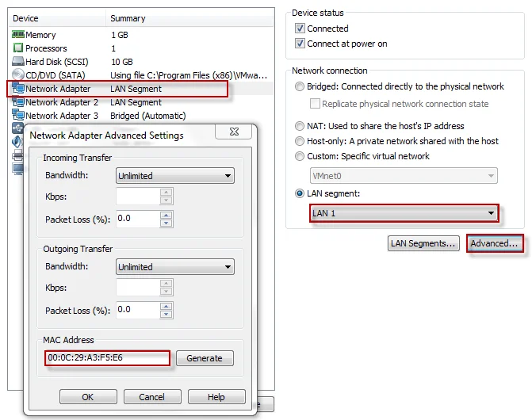Expand the Outgoing Transfer Bandwidth dropdown
This screenshot has width=532, height=420.
coord(175,267)
